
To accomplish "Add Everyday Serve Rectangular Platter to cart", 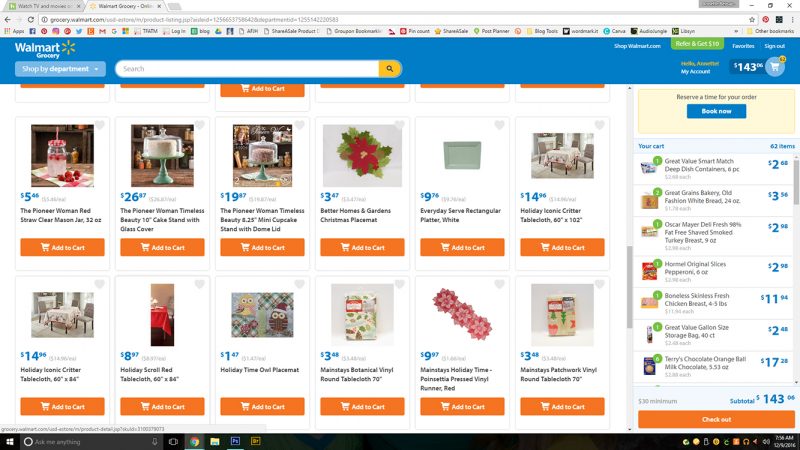I will 462,247.
